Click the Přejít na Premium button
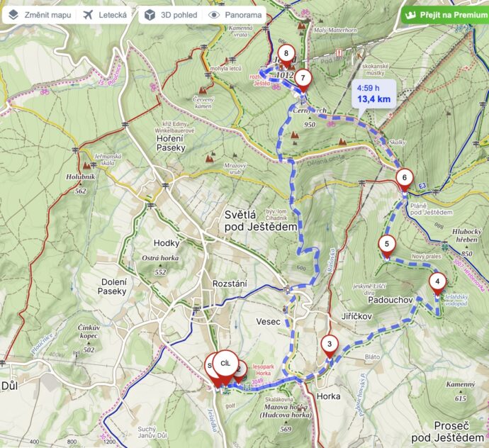 (x=445, y=15)
